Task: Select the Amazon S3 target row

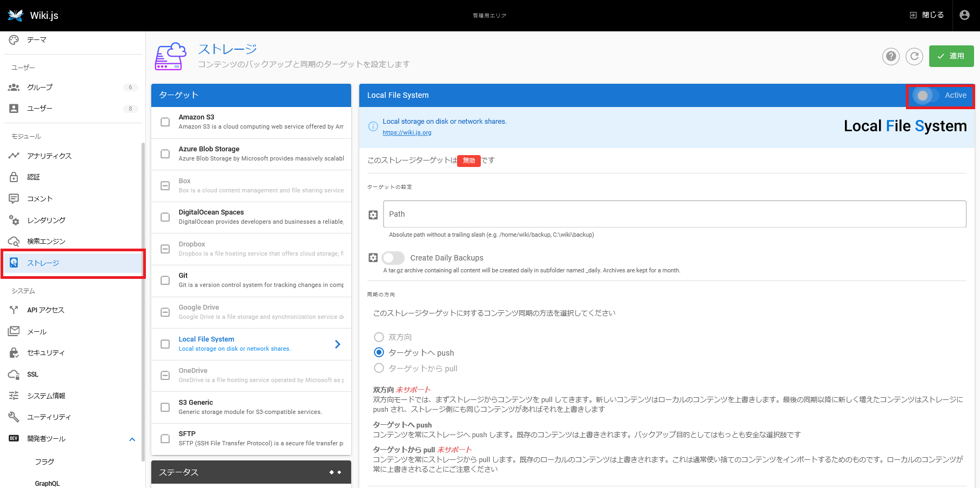Action: [x=251, y=122]
